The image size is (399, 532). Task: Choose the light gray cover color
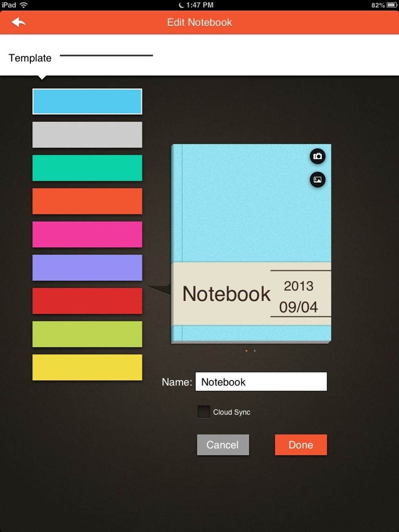coord(87,135)
